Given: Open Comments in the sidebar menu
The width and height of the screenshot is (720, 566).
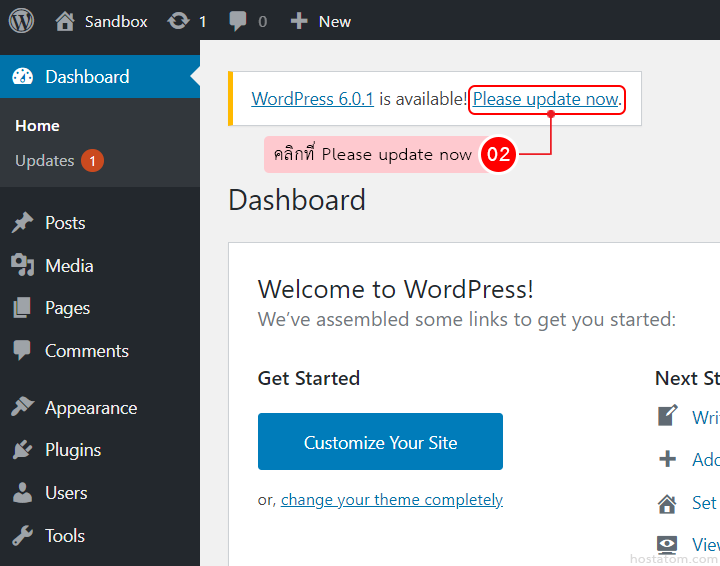Looking at the screenshot, I should pos(86,351).
